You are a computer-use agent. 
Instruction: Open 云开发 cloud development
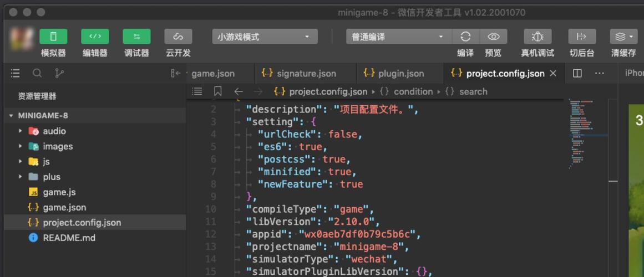pos(178,37)
